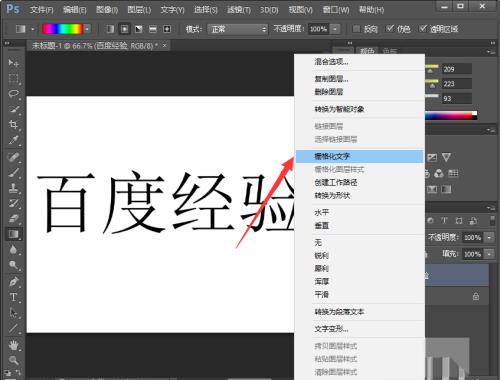Image resolution: width=500 pixels, height=380 pixels.
Task: Select the Rectangular Marquee tool
Action: click(x=13, y=79)
